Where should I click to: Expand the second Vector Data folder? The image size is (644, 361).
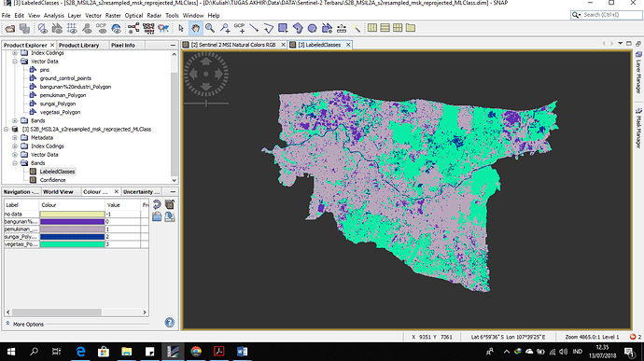[x=15, y=155]
